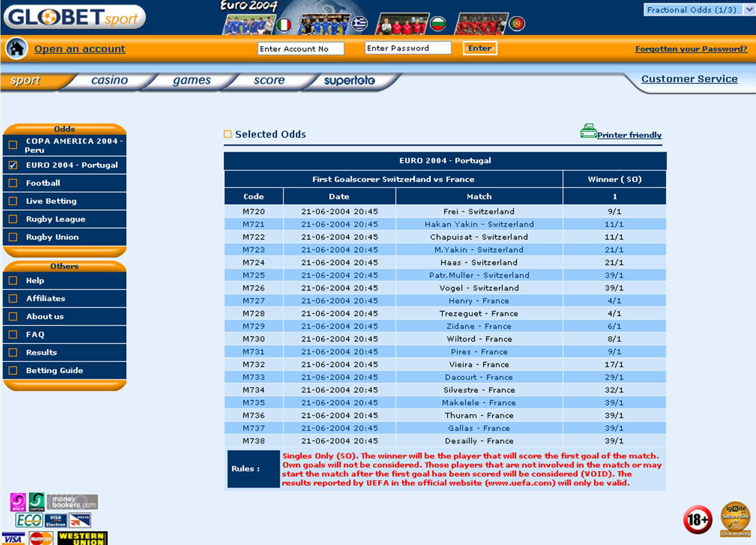Click the moneybookers.com payment logo
Viewport: 756px width, 545px height.
click(x=73, y=502)
